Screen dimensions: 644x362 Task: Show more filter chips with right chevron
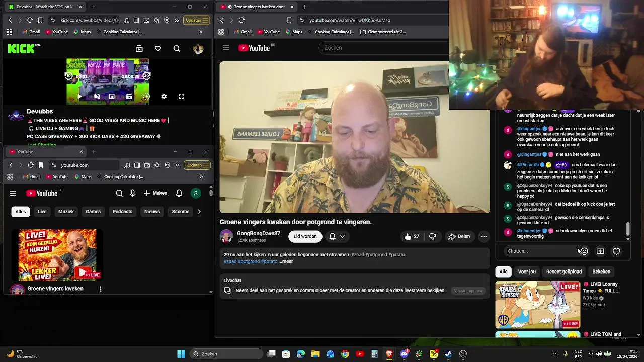[x=199, y=212]
